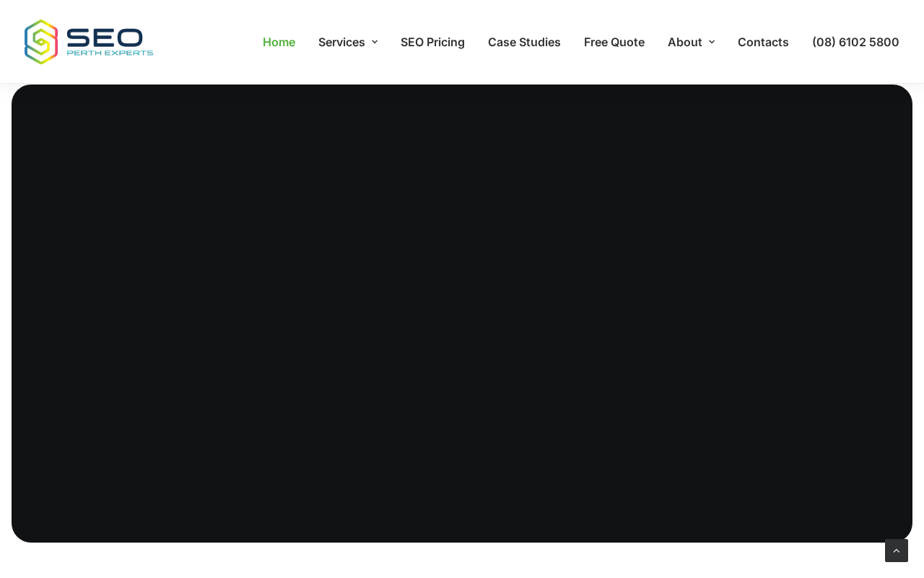This screenshot has width=924, height=578.
Task: Expand the chevron next to About
Action: [x=712, y=42]
